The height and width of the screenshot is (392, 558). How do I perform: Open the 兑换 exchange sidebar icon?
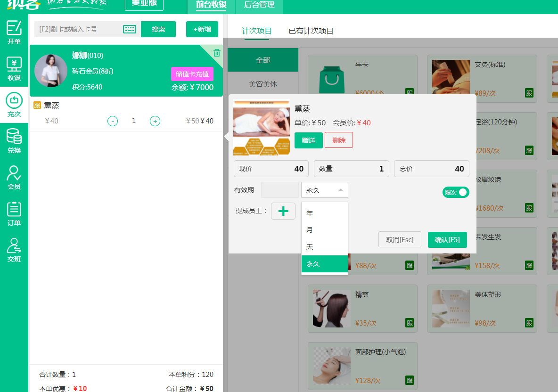pos(14,141)
